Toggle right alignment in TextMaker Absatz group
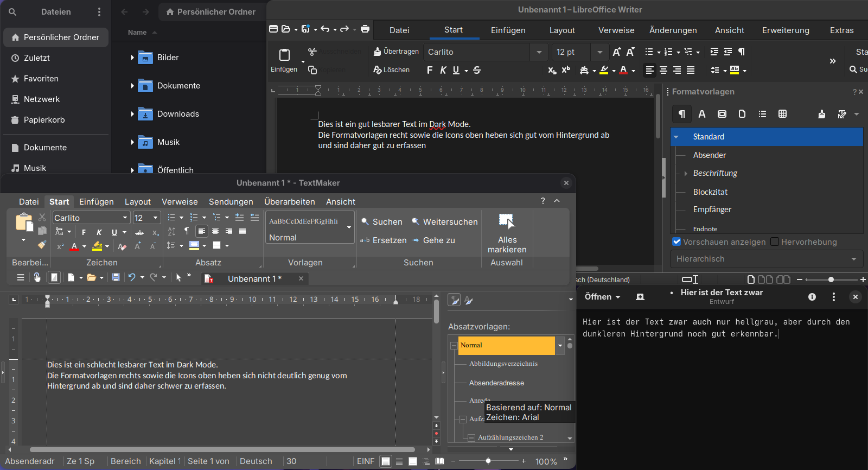Image resolution: width=868 pixels, height=470 pixels. [229, 231]
